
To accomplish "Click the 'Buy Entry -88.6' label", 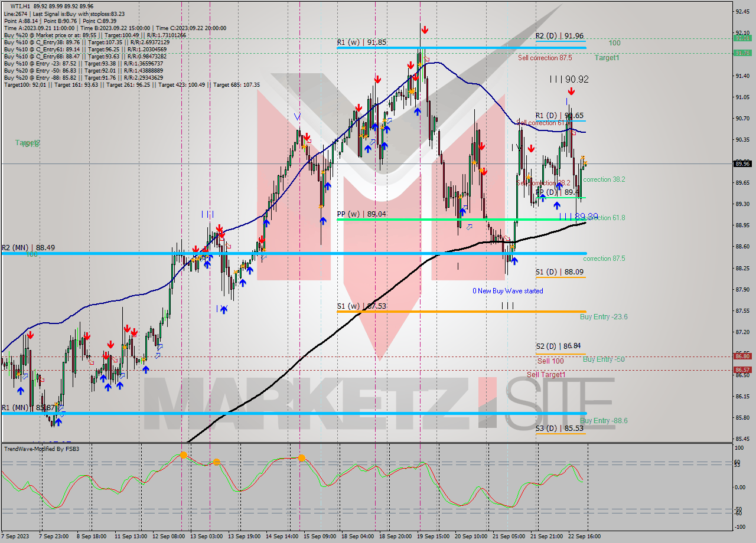I will (x=604, y=421).
